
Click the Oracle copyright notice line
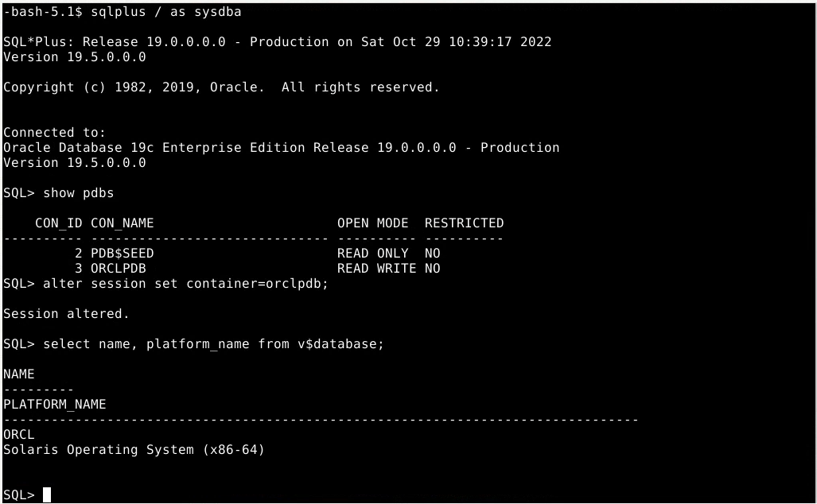tap(221, 87)
